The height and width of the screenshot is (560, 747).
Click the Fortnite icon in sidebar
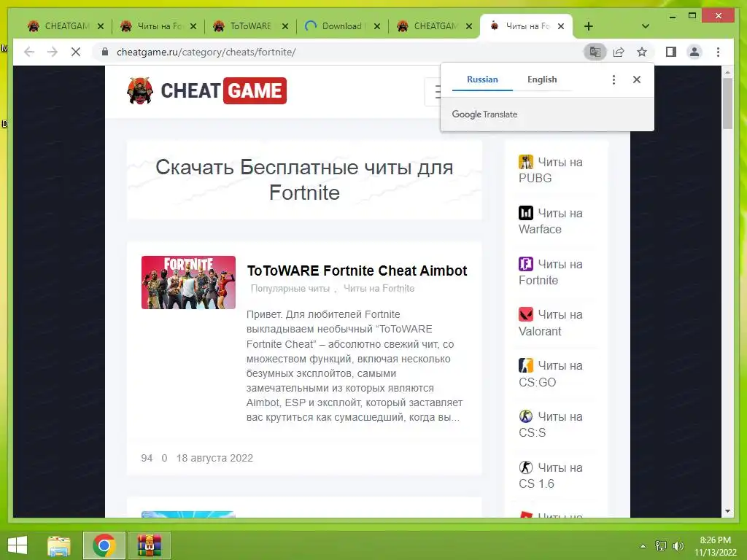526,264
